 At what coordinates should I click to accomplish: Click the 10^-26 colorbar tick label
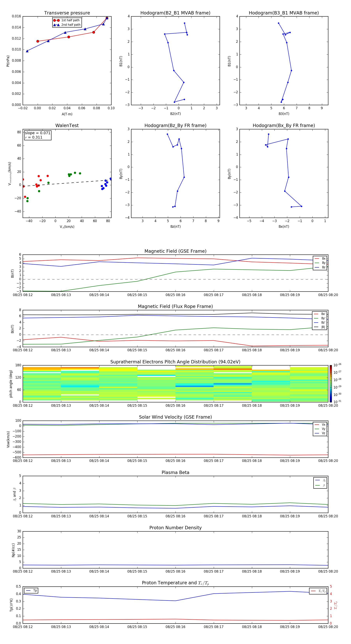pos(338,365)
